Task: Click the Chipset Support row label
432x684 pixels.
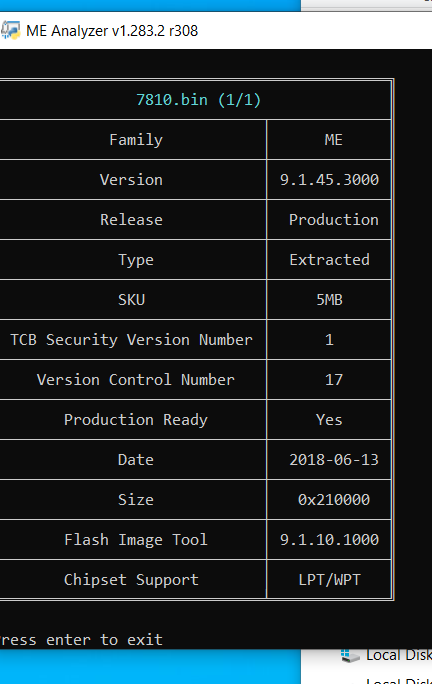Action: [x=131, y=580]
